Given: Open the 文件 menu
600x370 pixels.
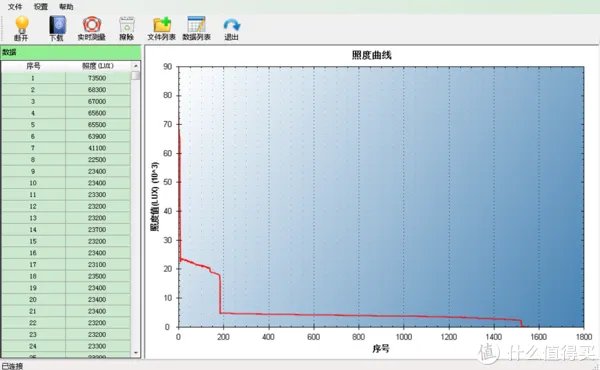Looking at the screenshot, I should point(15,7).
